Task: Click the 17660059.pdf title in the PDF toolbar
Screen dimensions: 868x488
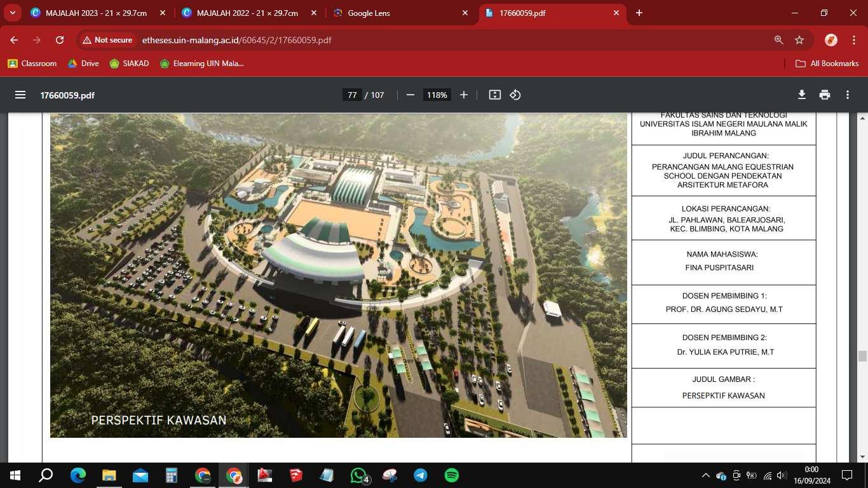Action: (67, 95)
